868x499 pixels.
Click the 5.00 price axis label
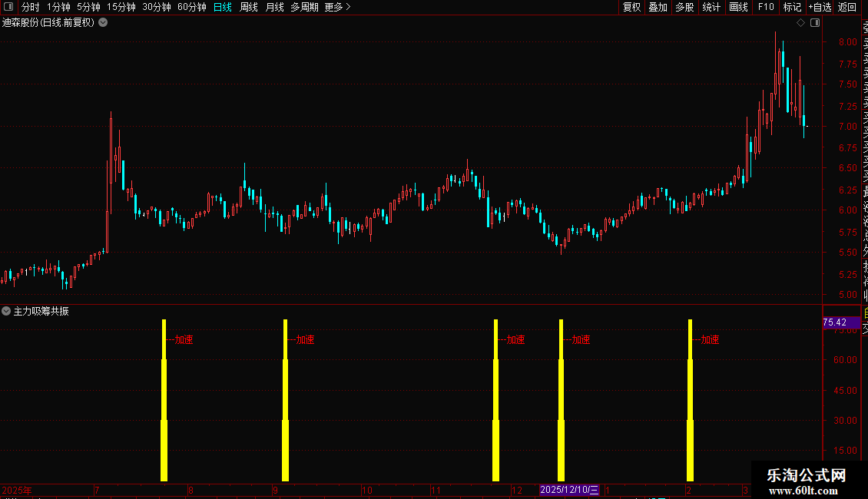(847, 294)
